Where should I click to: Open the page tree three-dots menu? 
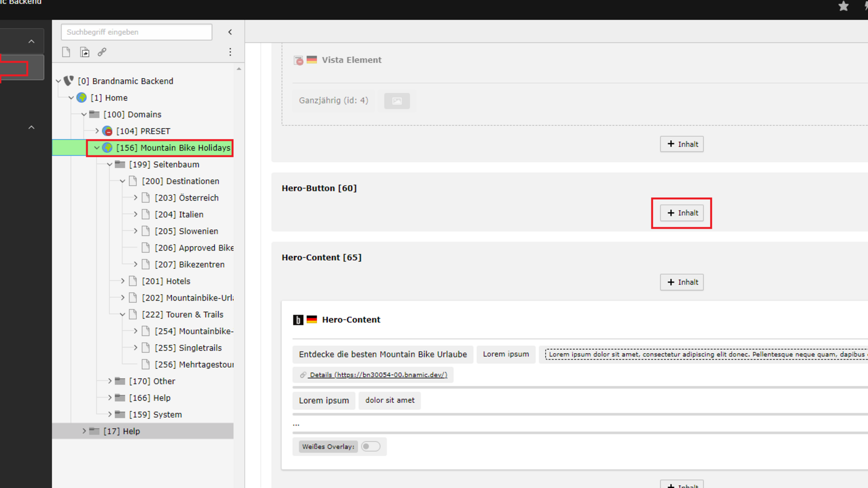(230, 52)
